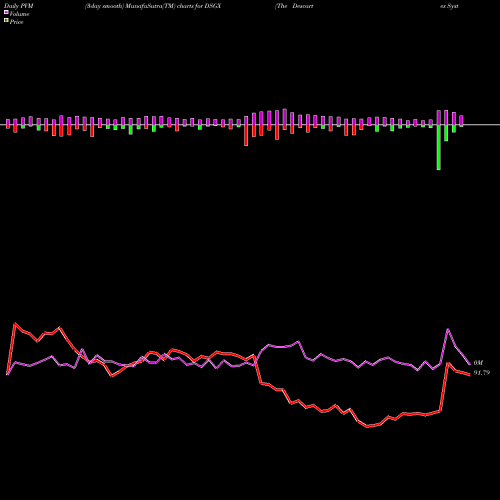Image resolution: width=500 pixels, height=500 pixels.
Task: Click the Price legend color swatch
Action: [x=6, y=21]
